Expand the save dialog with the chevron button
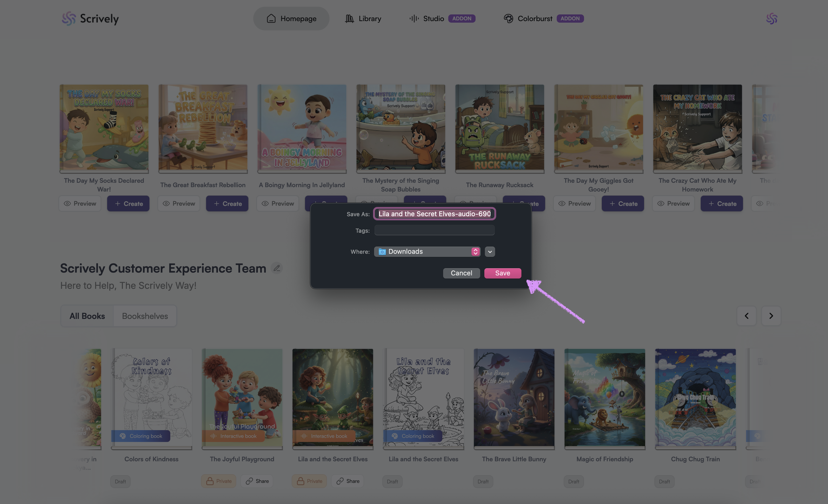Image resolution: width=828 pixels, height=504 pixels. click(489, 251)
